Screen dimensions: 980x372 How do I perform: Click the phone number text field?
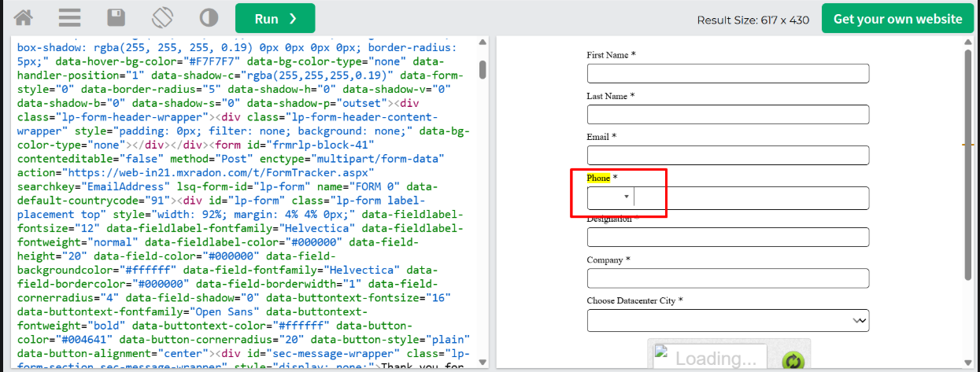[751, 197]
